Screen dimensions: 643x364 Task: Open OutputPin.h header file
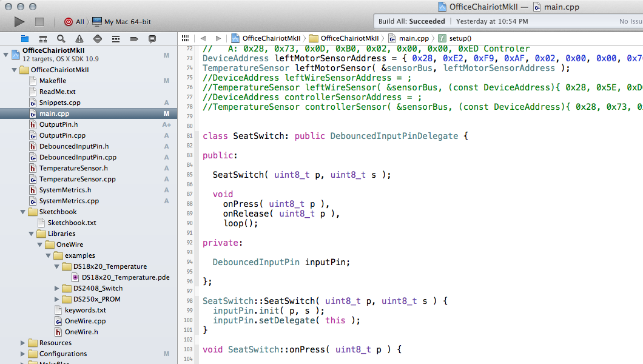tap(58, 124)
